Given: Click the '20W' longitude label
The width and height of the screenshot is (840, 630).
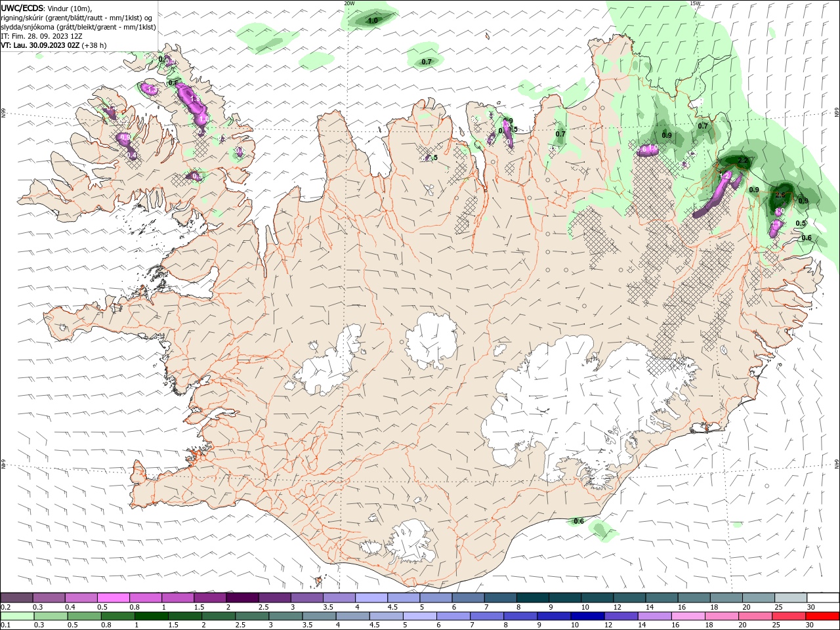Looking at the screenshot, I should [349, 3].
